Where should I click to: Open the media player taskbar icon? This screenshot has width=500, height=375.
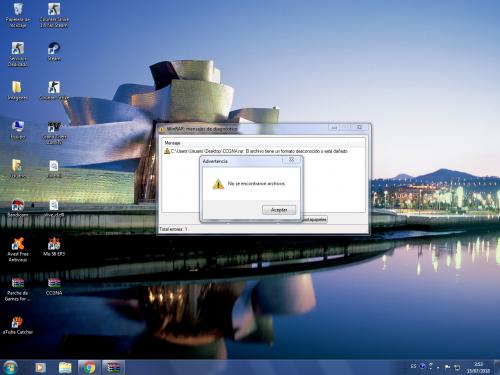point(40,367)
